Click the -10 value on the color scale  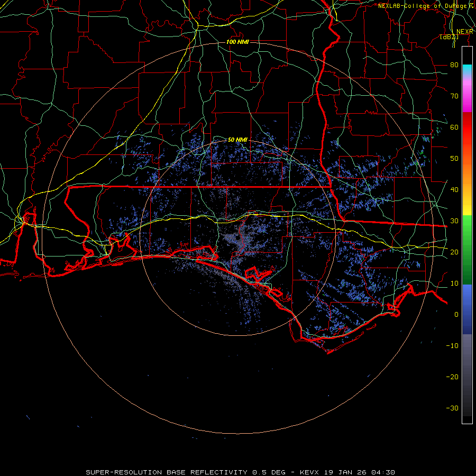click(x=452, y=345)
